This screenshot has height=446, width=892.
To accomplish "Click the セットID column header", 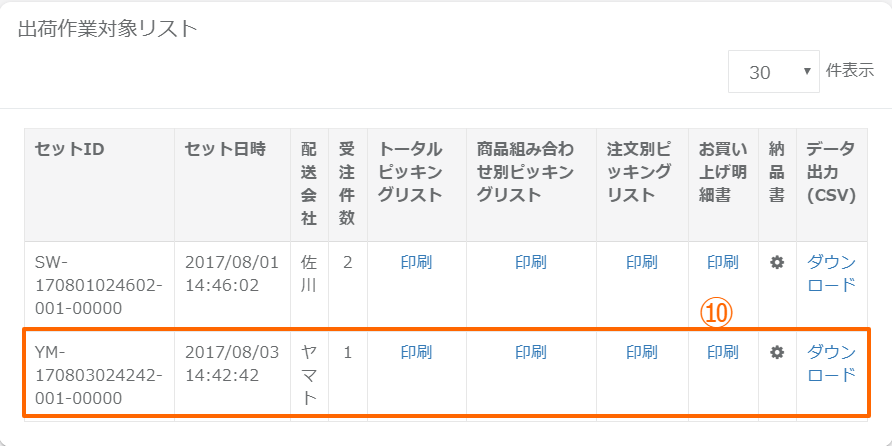I will click(x=70, y=150).
